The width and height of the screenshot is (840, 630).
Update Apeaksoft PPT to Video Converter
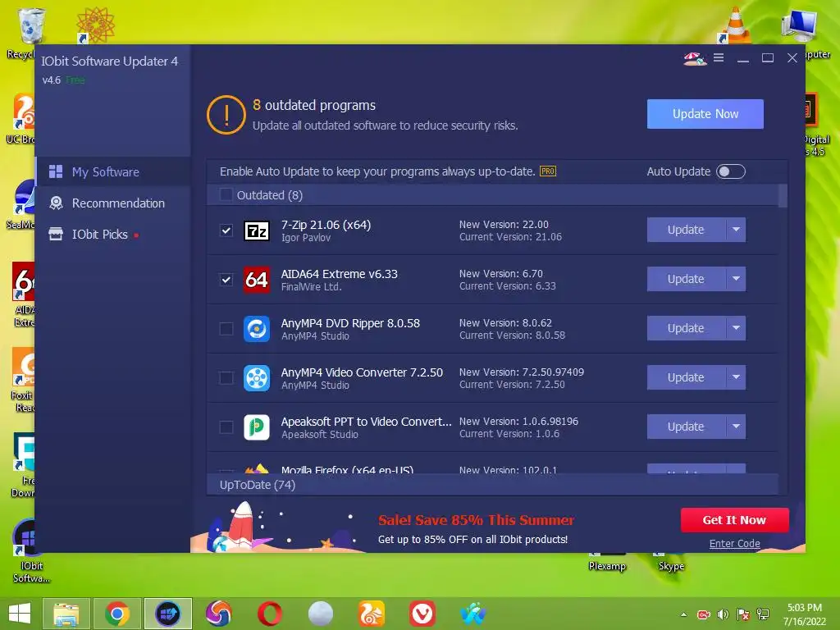pos(687,427)
